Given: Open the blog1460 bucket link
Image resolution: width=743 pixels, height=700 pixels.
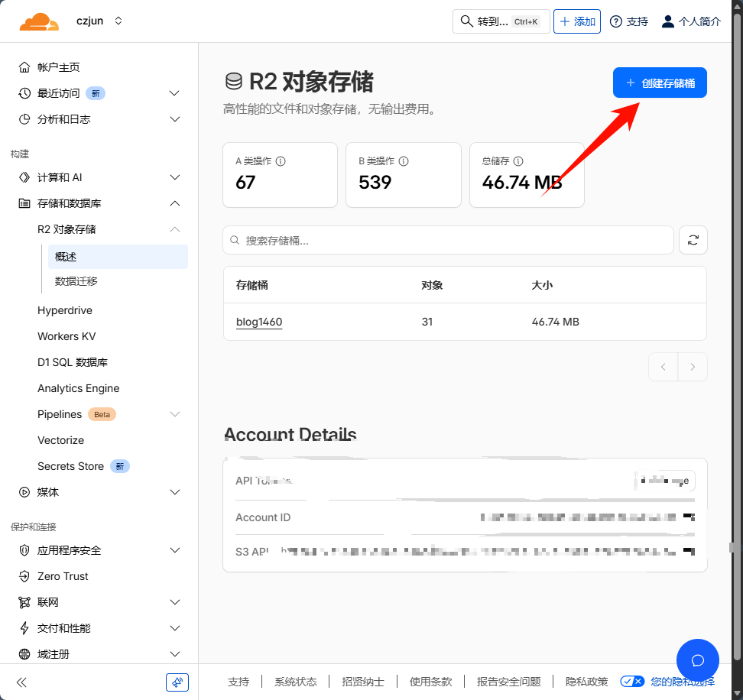Looking at the screenshot, I should point(259,322).
